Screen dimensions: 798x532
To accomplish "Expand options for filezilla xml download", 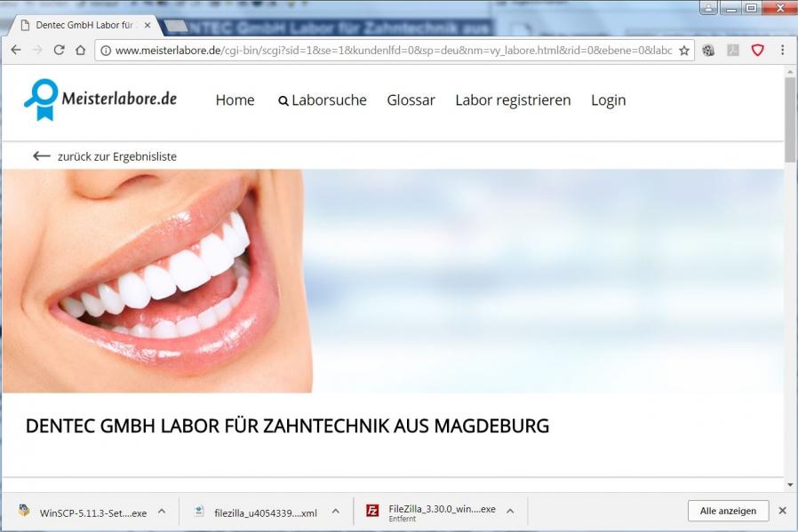I will pos(336,511).
